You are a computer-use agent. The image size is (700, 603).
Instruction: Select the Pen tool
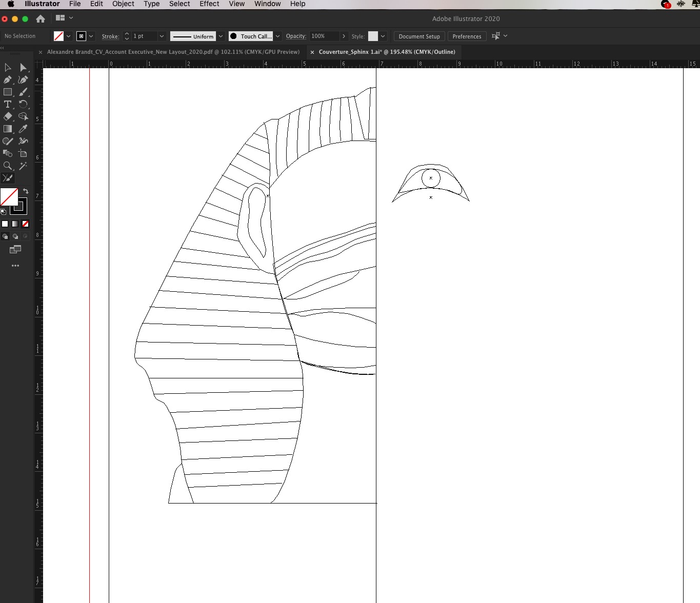coord(8,80)
